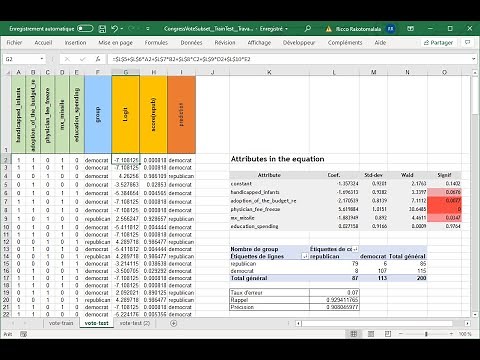480x360 pixels.
Task: Click the Rappel label cell
Action: point(269,300)
